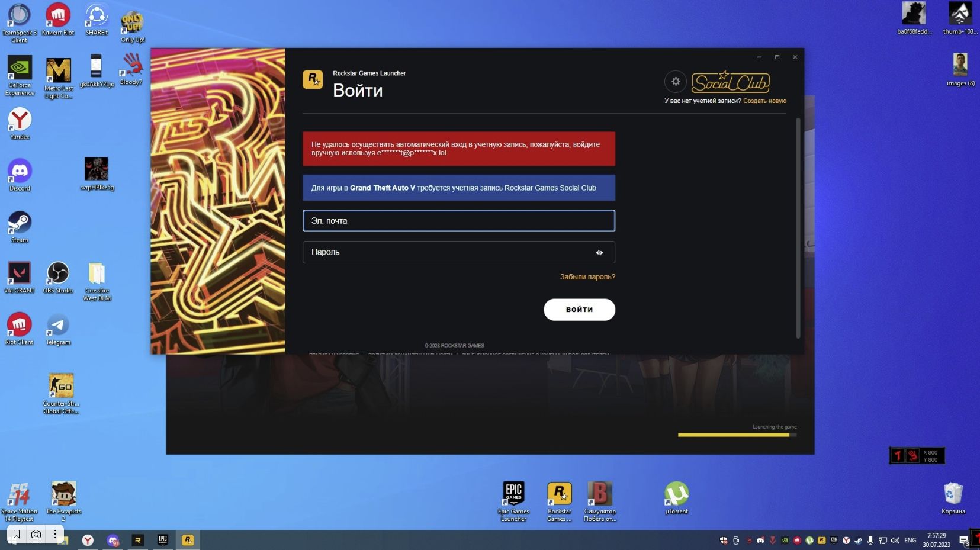Image resolution: width=980 pixels, height=550 pixels.
Task: Click the Rockstar Games logo beside Войти
Action: [x=313, y=79]
